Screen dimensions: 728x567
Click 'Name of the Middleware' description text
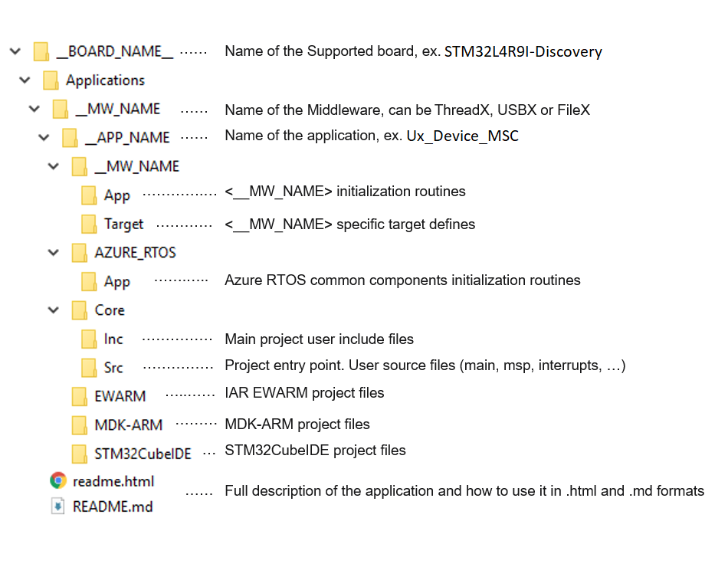pos(407,110)
